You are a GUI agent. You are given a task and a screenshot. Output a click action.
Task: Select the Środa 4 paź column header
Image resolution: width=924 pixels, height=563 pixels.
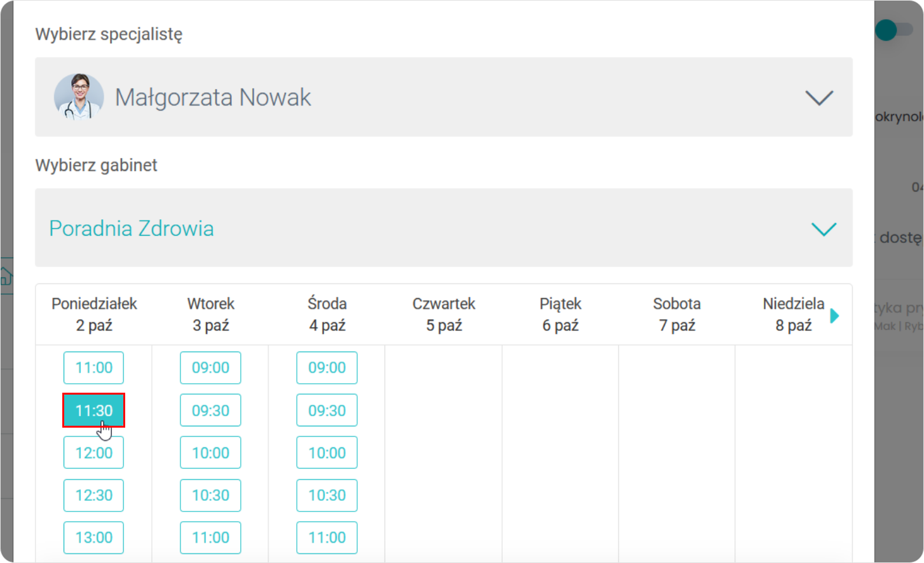point(327,315)
